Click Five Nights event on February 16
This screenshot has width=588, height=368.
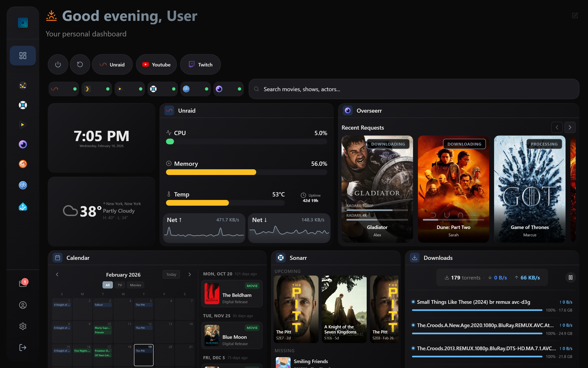click(82, 351)
